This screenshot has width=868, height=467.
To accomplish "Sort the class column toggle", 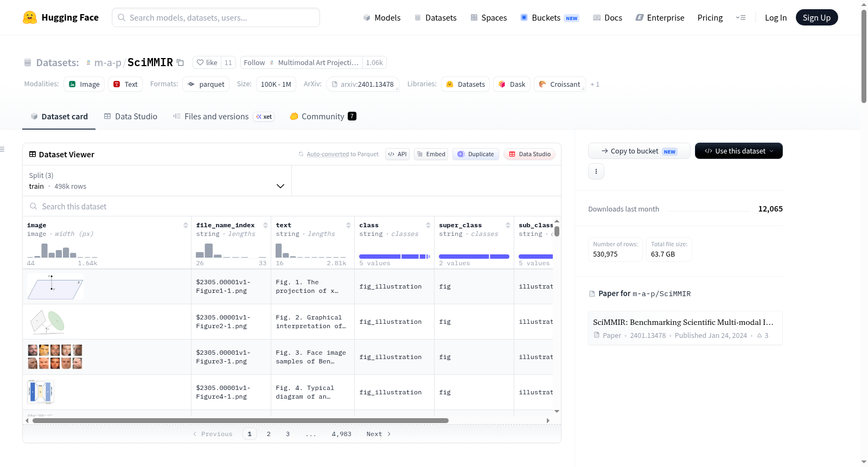I will click(428, 225).
